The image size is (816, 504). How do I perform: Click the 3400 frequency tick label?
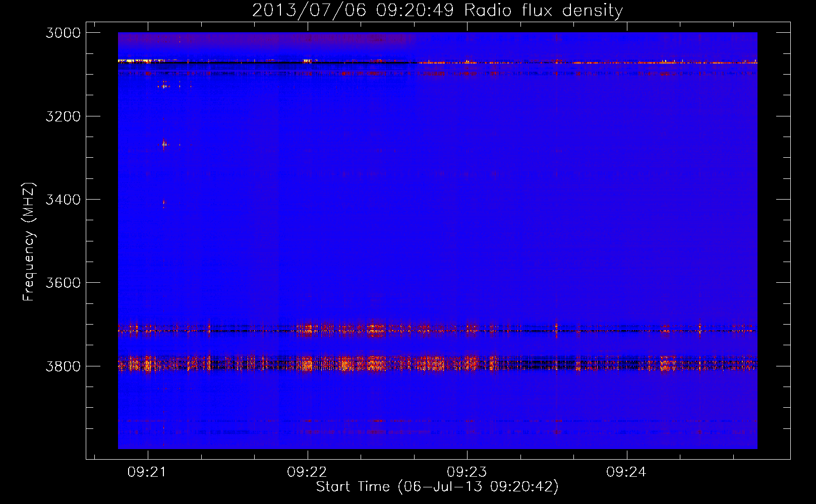(63, 200)
